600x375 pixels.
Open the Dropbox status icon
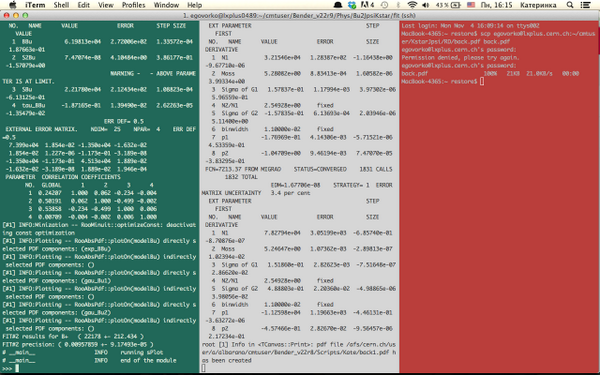pyautogui.click(x=352, y=5)
